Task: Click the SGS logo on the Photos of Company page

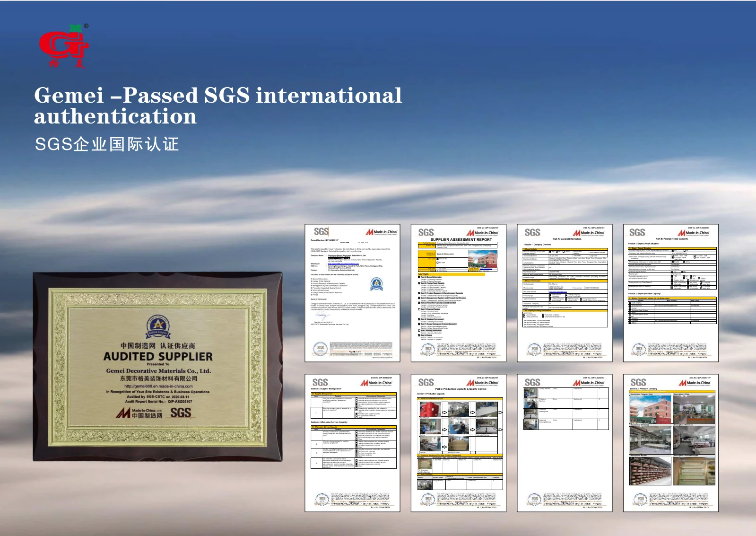Action: [x=638, y=382]
